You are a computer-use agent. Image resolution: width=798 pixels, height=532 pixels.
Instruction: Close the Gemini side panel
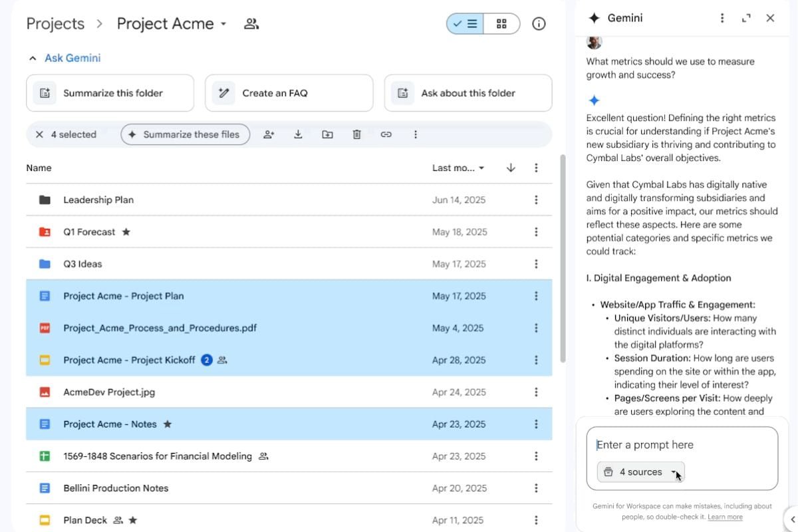[770, 18]
